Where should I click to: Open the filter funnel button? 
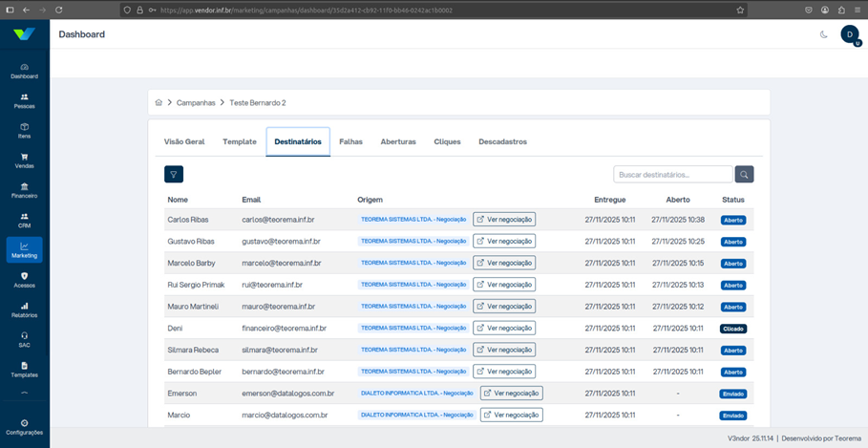click(173, 174)
